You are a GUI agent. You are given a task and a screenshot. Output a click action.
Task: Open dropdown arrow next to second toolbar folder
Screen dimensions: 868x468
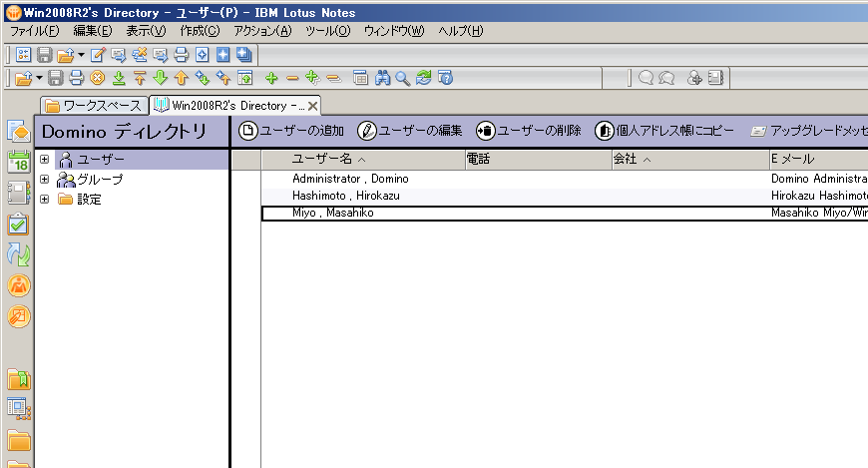tap(39, 78)
